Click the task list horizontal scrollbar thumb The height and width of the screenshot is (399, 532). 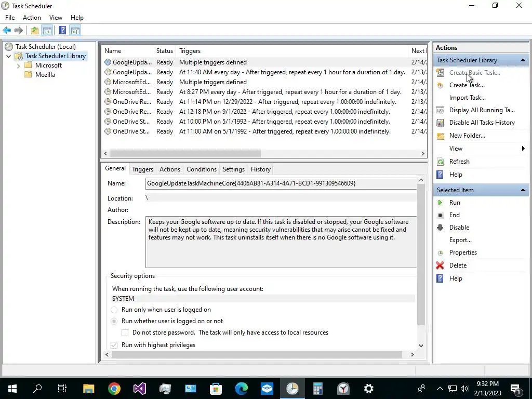[185, 154]
